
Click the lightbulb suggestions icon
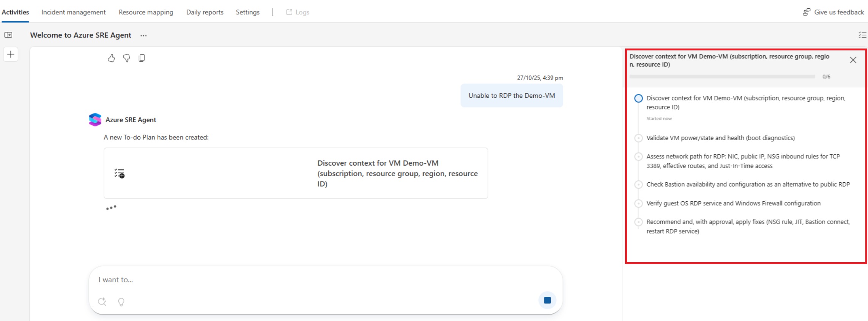point(121,302)
